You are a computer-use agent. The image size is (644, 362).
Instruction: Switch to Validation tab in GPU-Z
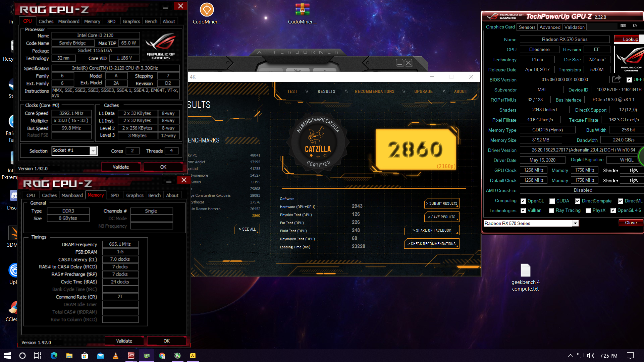574,27
